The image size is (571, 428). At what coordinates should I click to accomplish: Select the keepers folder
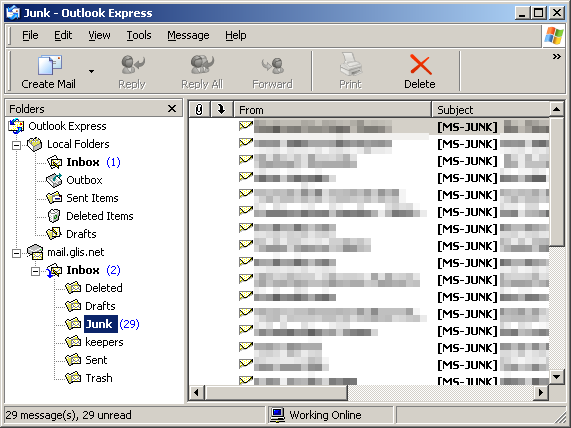(x=104, y=342)
